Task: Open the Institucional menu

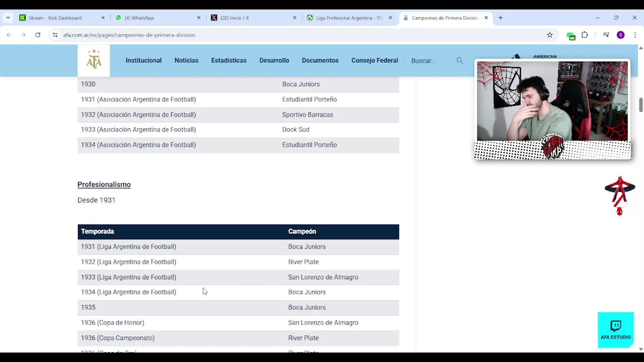Action: tap(143, 60)
